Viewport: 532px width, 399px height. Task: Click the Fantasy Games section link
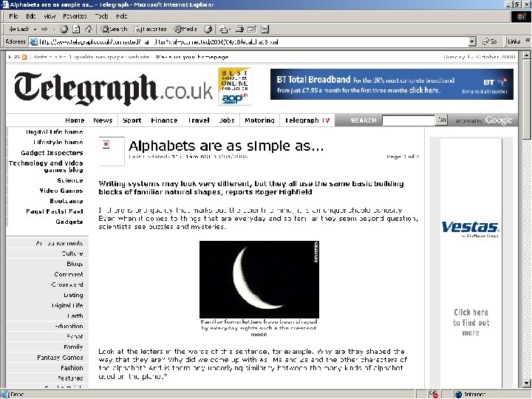pos(60,358)
